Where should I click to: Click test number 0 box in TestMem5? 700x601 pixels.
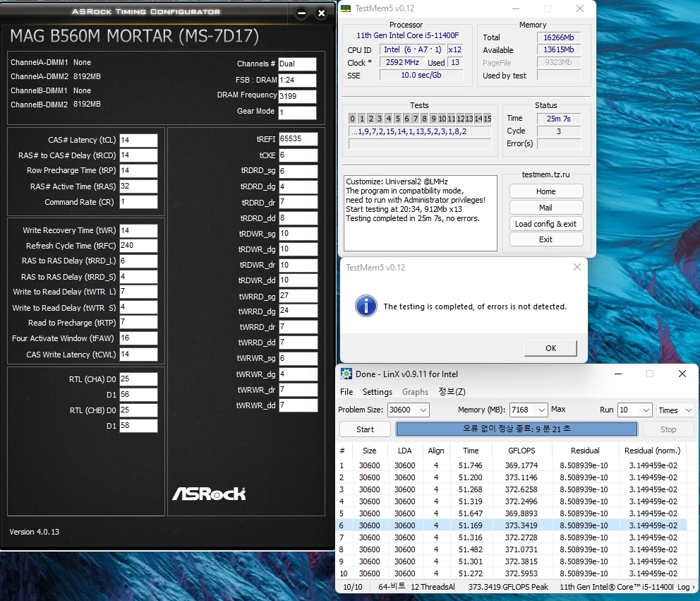[353, 119]
